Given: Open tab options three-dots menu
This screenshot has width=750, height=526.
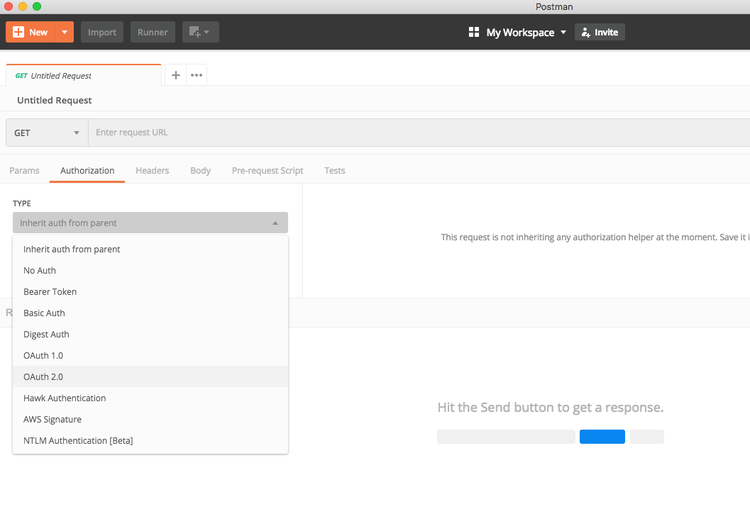Looking at the screenshot, I should 196,75.
